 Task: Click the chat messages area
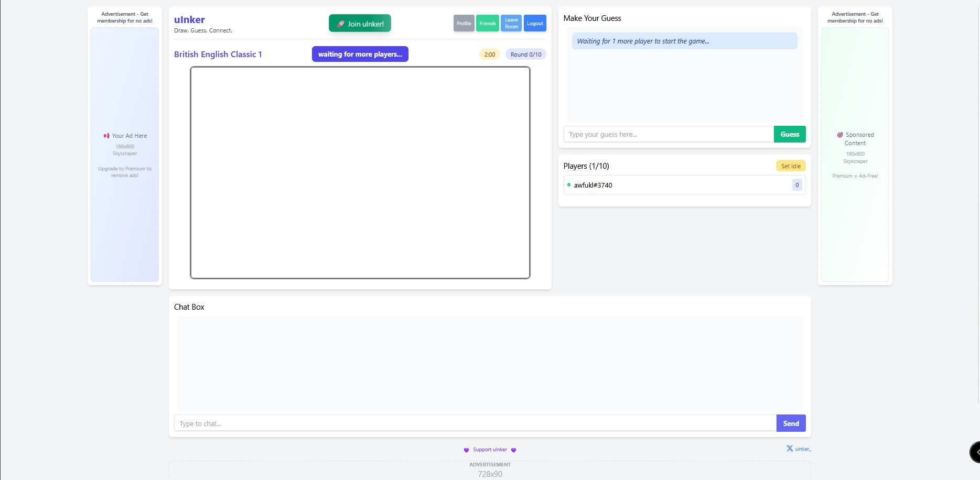click(x=490, y=363)
